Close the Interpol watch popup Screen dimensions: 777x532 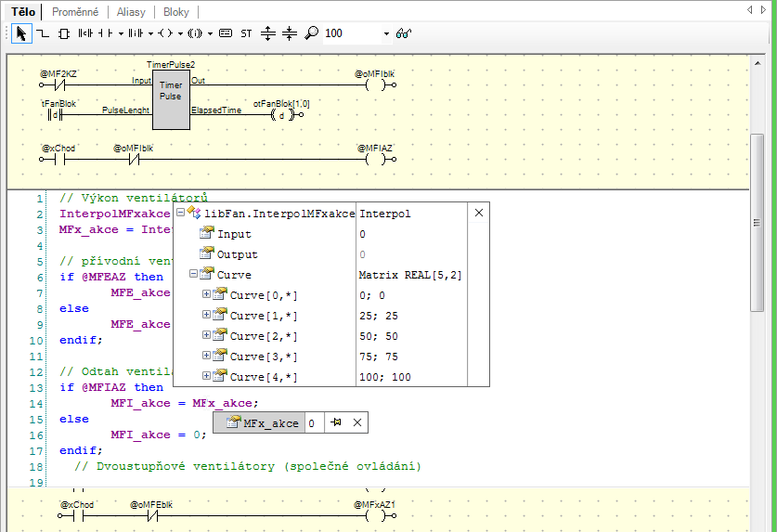[x=479, y=214]
